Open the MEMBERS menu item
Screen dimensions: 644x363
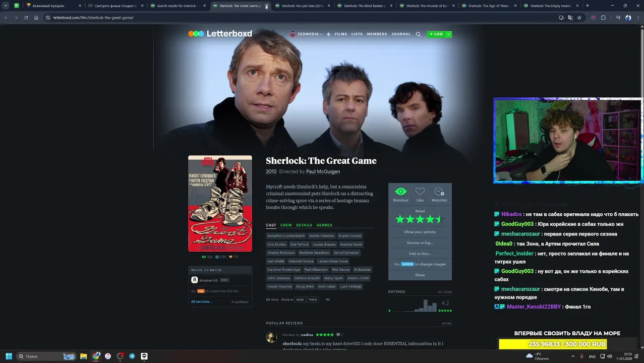pyautogui.click(x=377, y=34)
